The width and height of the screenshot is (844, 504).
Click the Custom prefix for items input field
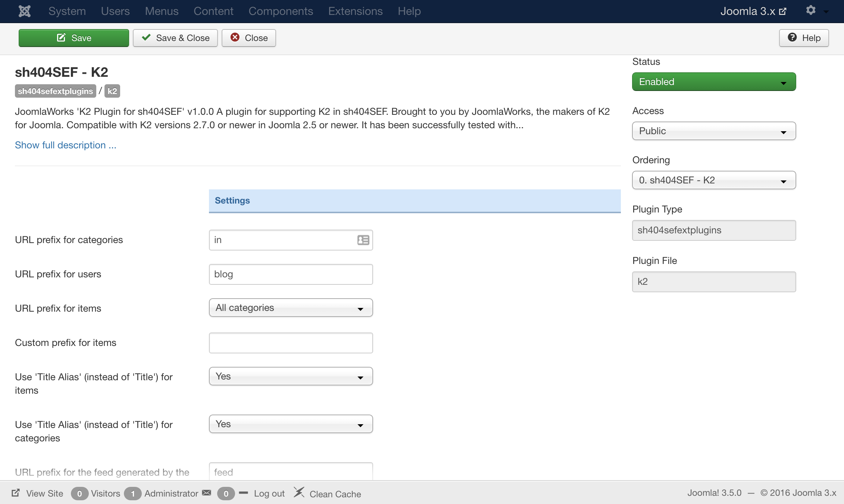290,342
